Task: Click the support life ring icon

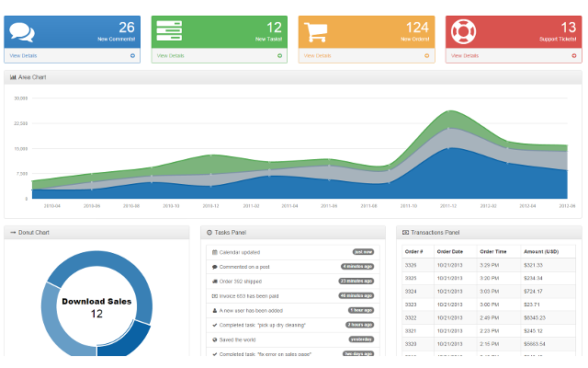Action: [x=464, y=31]
